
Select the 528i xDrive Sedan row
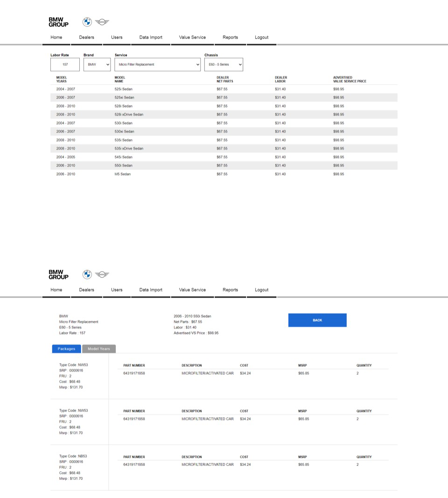coord(224,114)
